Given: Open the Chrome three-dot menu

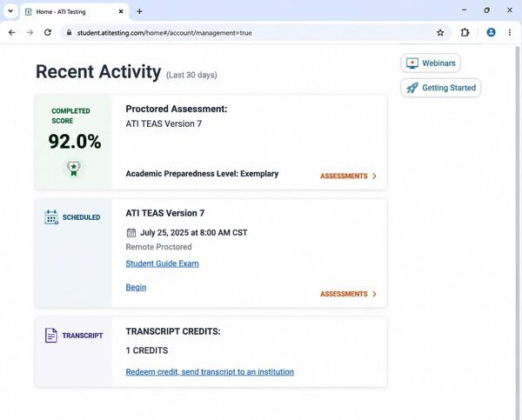Looking at the screenshot, I should (x=510, y=32).
